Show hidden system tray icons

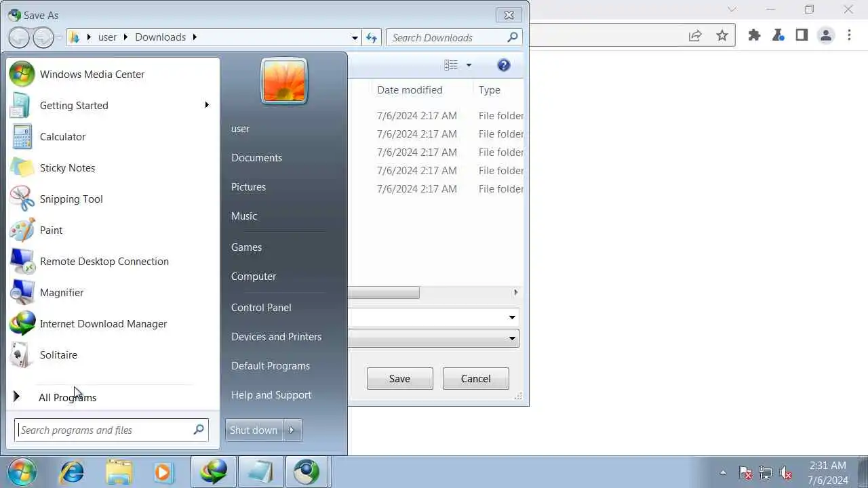click(723, 472)
